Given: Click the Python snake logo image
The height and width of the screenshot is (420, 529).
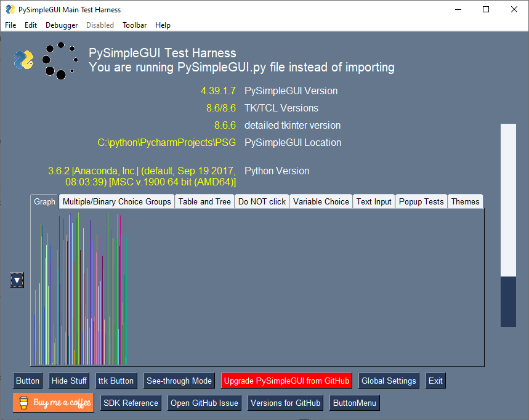Looking at the screenshot, I should (x=22, y=59).
